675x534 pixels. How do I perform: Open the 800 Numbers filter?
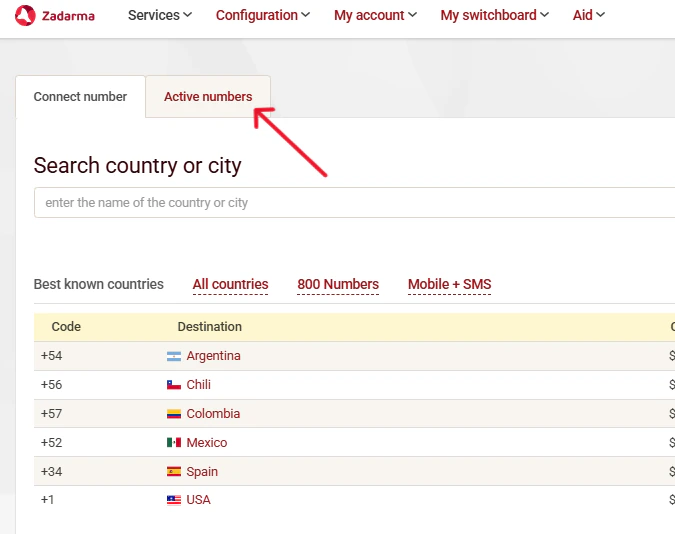pyautogui.click(x=338, y=284)
